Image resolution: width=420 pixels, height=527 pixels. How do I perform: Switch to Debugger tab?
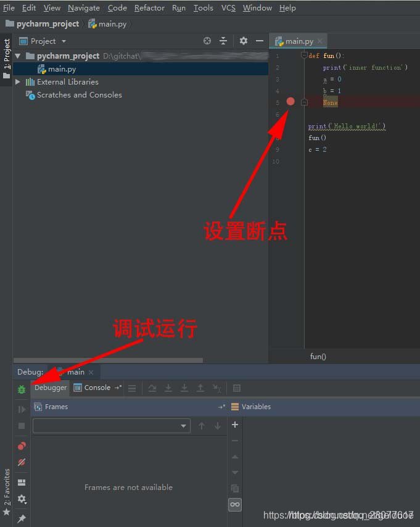tap(51, 388)
